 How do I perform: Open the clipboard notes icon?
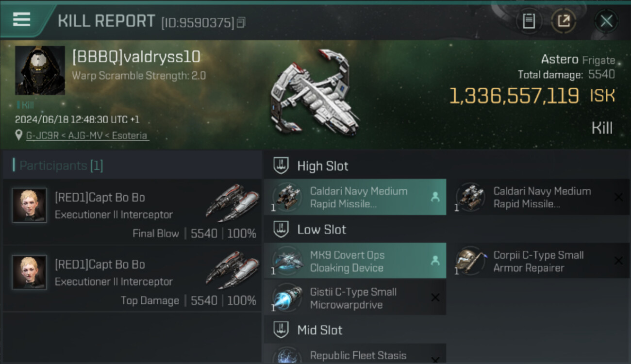pyautogui.click(x=529, y=21)
